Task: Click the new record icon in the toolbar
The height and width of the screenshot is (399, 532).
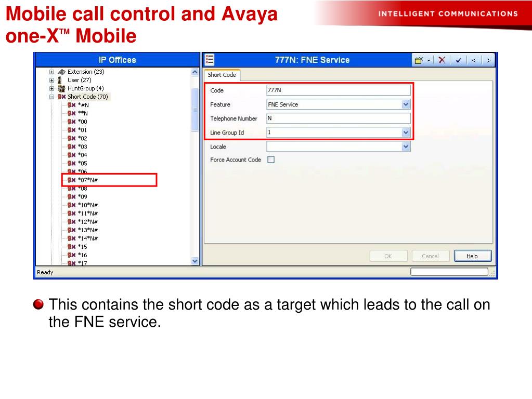Action: (x=419, y=60)
